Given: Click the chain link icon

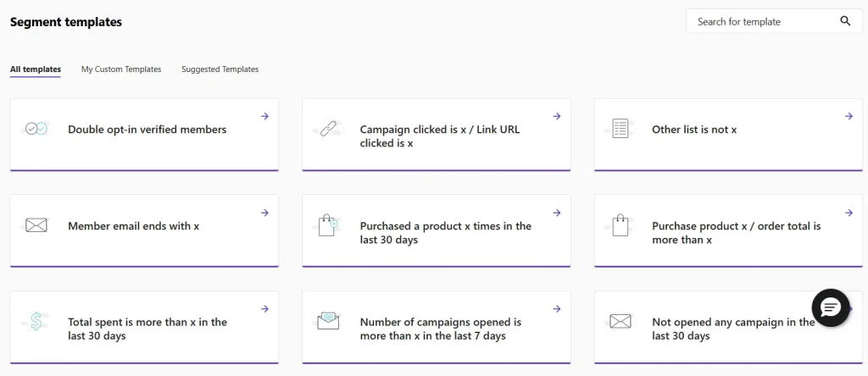Looking at the screenshot, I should tap(328, 130).
